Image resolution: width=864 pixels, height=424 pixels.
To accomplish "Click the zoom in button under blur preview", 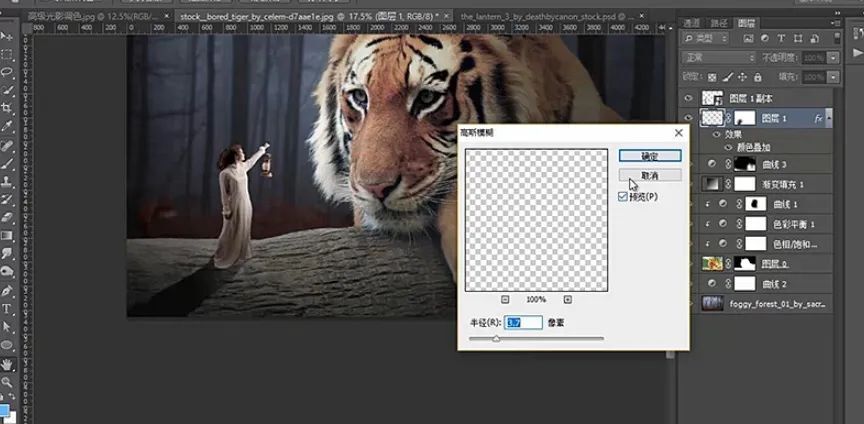I will (x=567, y=299).
